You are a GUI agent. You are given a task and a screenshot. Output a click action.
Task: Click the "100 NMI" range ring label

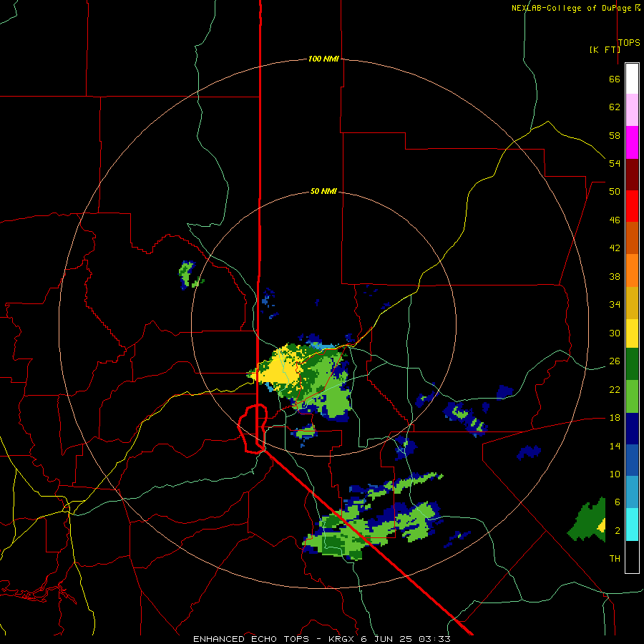tap(323, 59)
